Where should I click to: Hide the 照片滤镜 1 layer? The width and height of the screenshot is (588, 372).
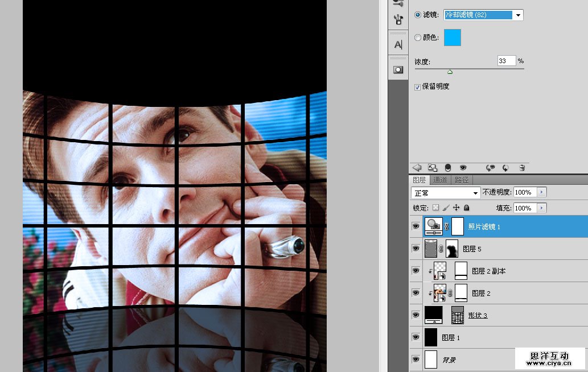416,226
